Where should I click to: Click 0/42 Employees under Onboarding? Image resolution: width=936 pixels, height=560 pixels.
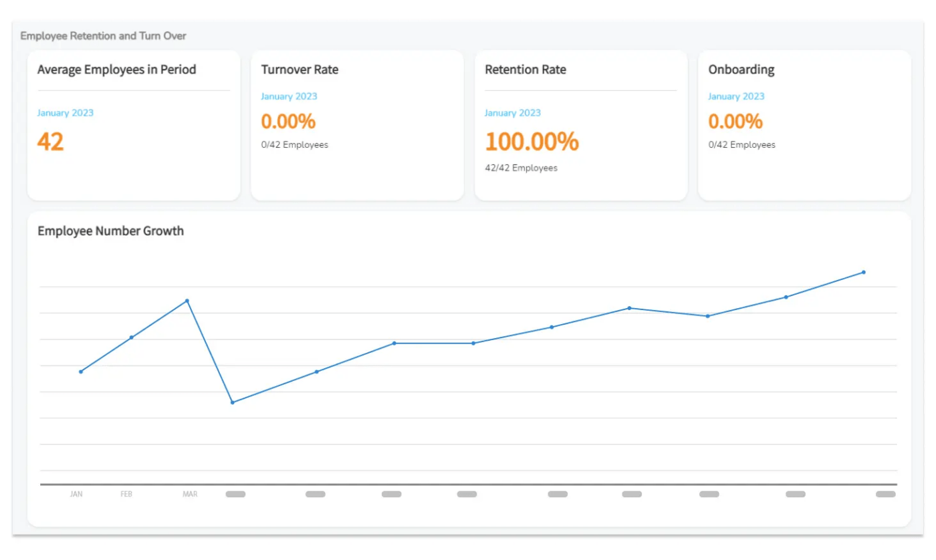742,145
